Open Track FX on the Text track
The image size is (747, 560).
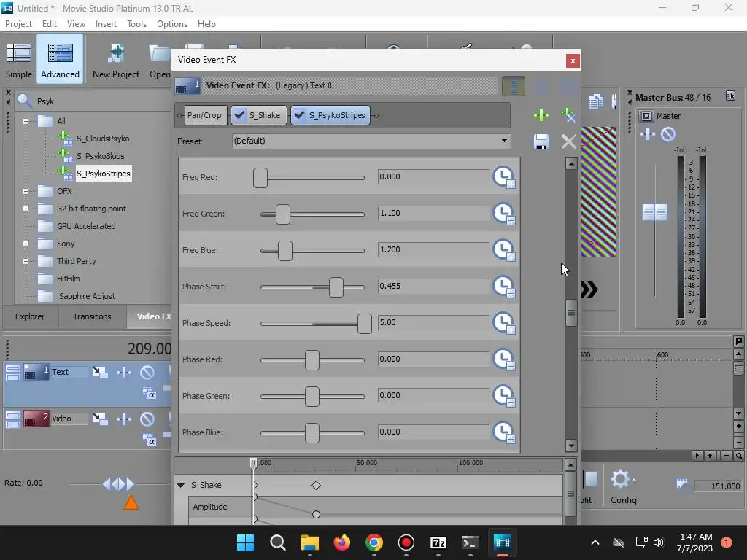(124, 373)
